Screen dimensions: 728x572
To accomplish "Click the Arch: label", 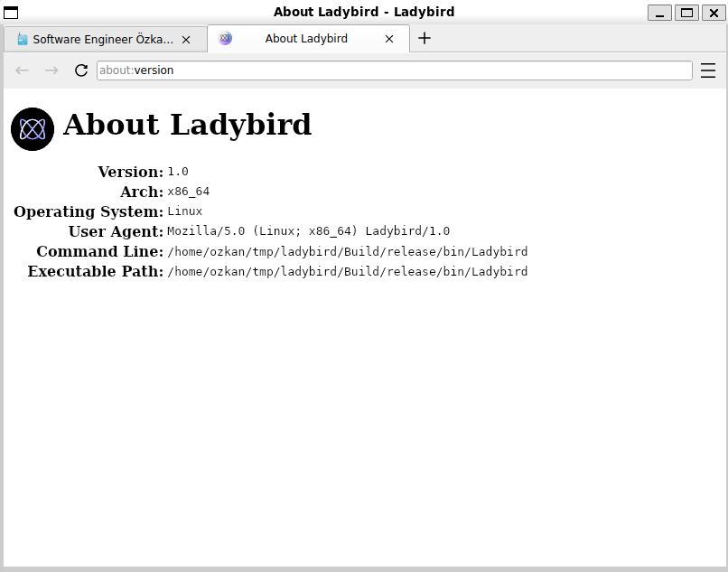I will [x=142, y=192].
